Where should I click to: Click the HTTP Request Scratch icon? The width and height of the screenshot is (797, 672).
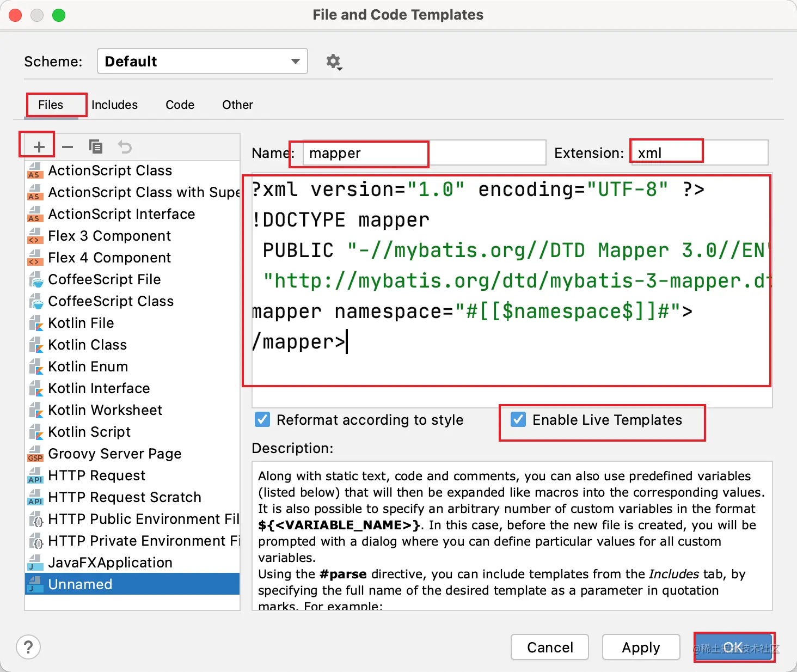[35, 497]
